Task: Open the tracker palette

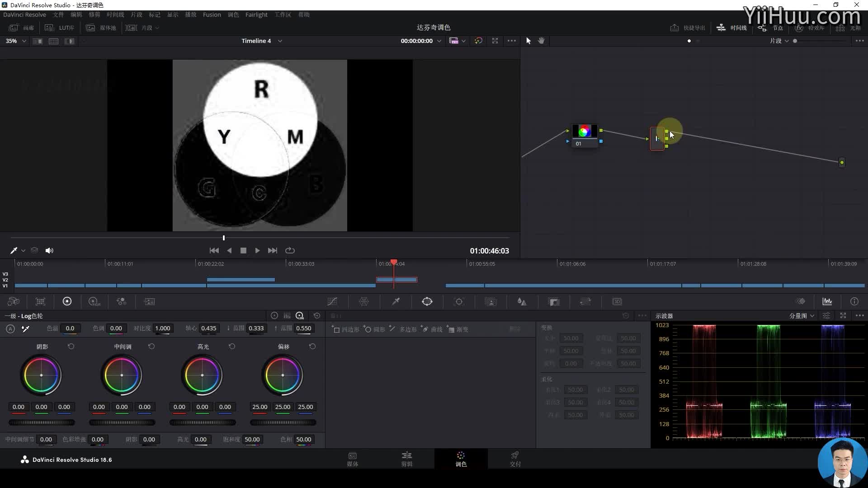Action: click(459, 301)
